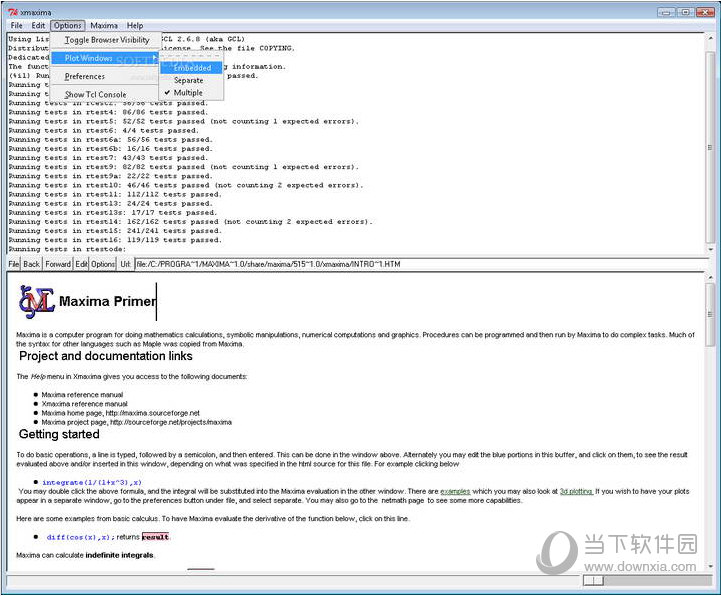Click the Maxima reference manual bullet
Screen dimensions: 721x596
(x=82, y=395)
